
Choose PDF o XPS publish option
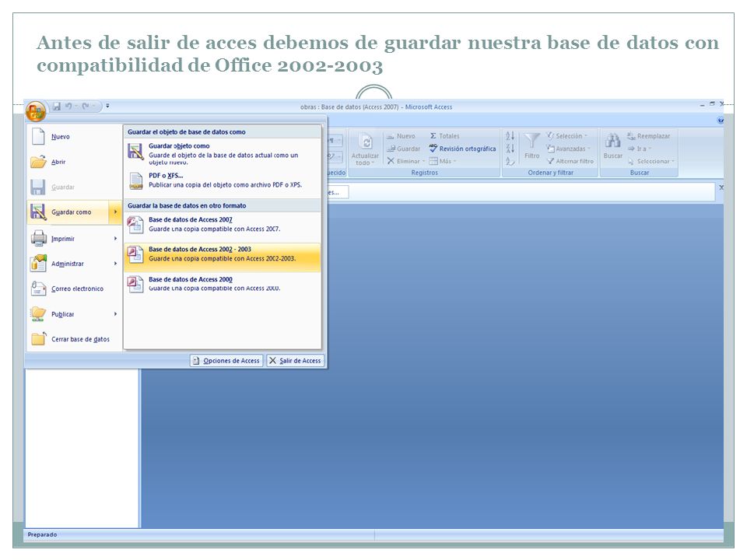click(x=223, y=181)
